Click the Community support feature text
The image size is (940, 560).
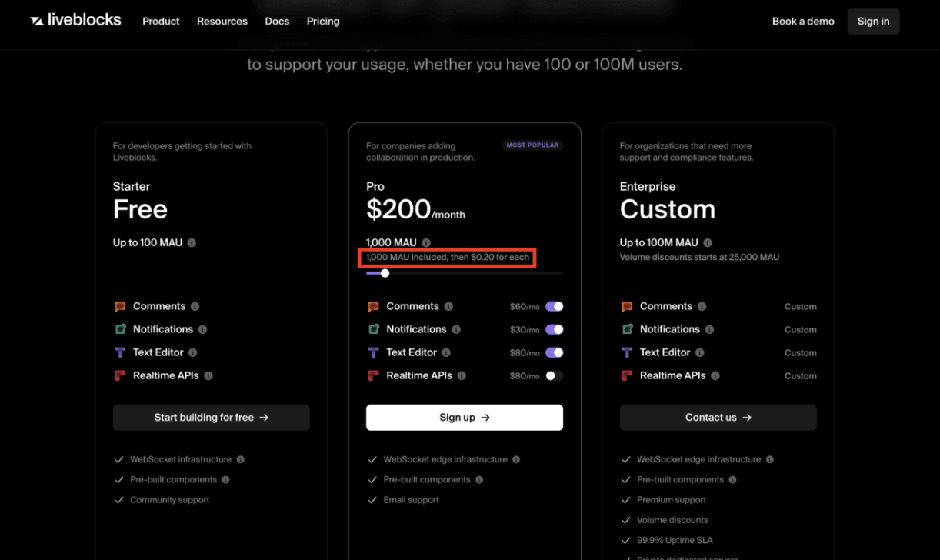(170, 500)
